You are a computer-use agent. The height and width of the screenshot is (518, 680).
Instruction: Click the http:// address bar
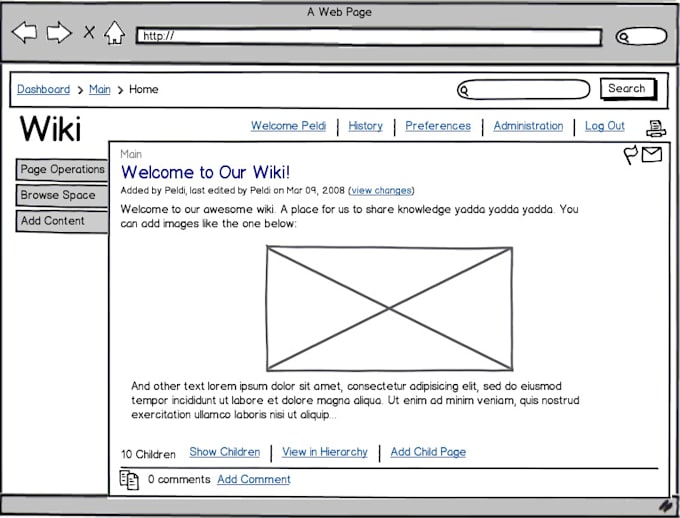(x=369, y=36)
